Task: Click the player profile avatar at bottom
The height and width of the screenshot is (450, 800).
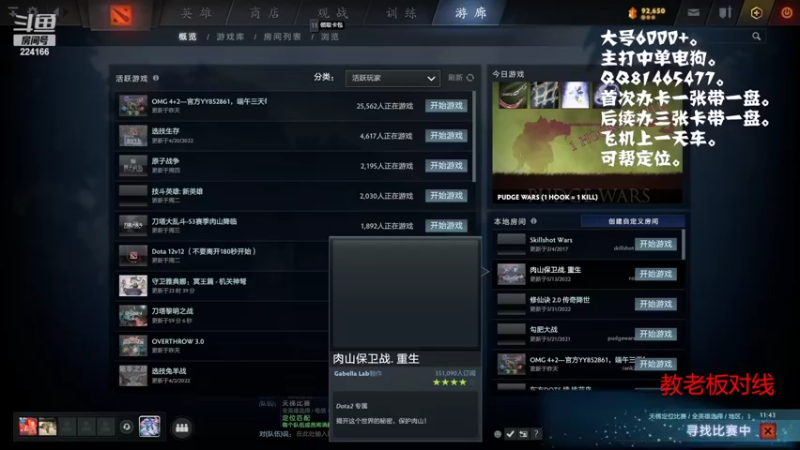Action: coord(149,426)
